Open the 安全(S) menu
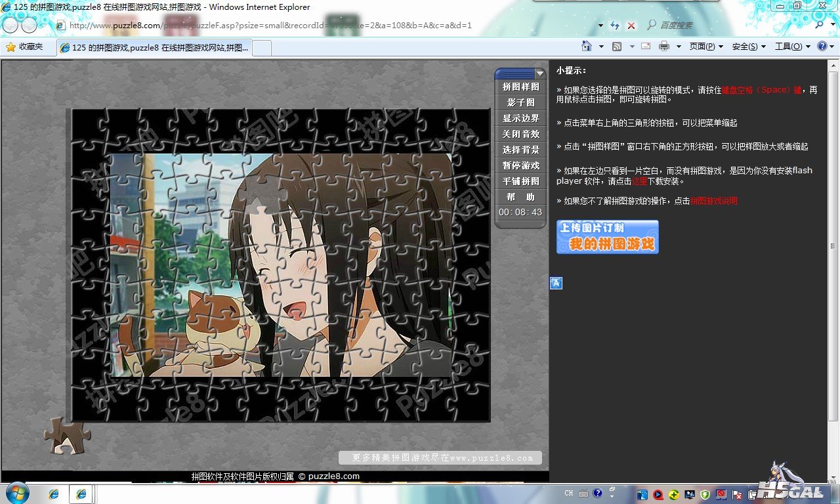The image size is (840, 504). coord(749,47)
